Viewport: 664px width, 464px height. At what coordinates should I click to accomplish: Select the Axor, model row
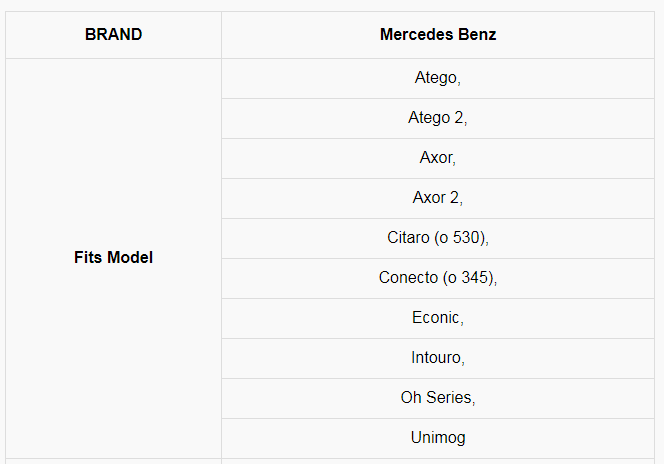click(x=437, y=158)
